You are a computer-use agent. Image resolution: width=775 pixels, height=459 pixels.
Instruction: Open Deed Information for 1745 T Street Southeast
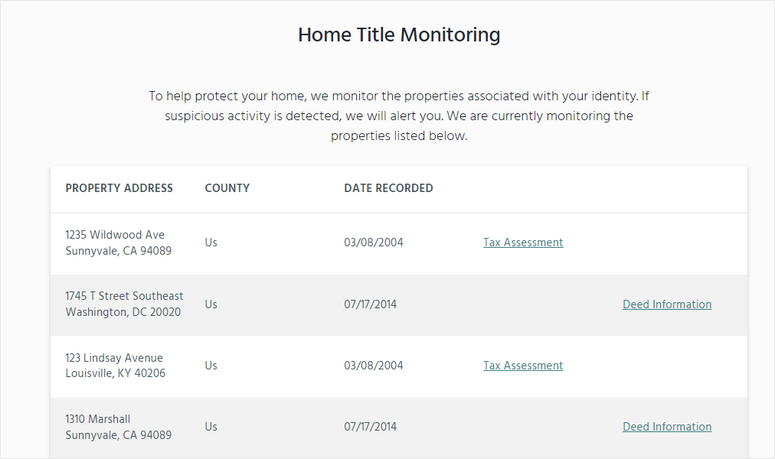tap(667, 305)
